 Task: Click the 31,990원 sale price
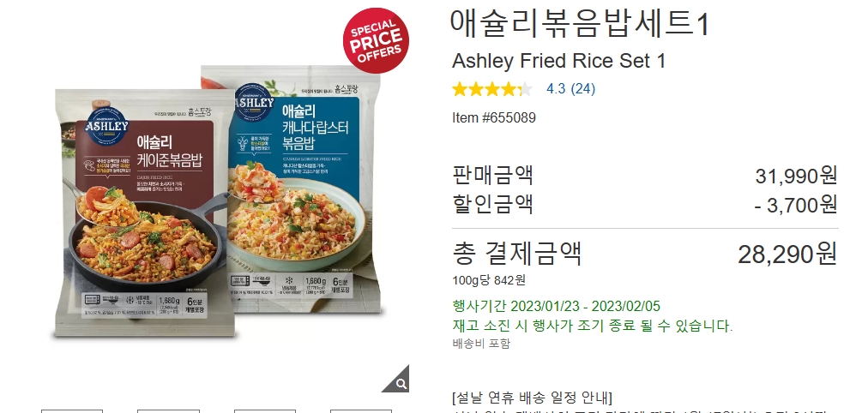point(796,177)
